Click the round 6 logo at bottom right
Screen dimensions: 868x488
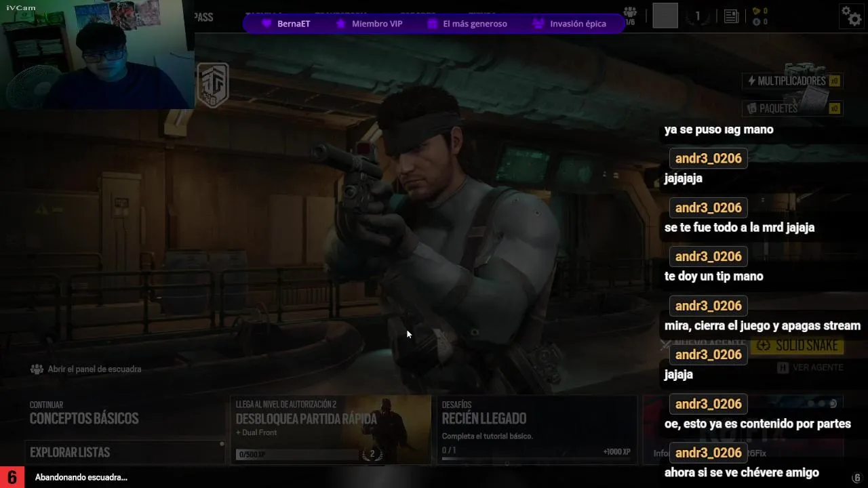click(856, 478)
